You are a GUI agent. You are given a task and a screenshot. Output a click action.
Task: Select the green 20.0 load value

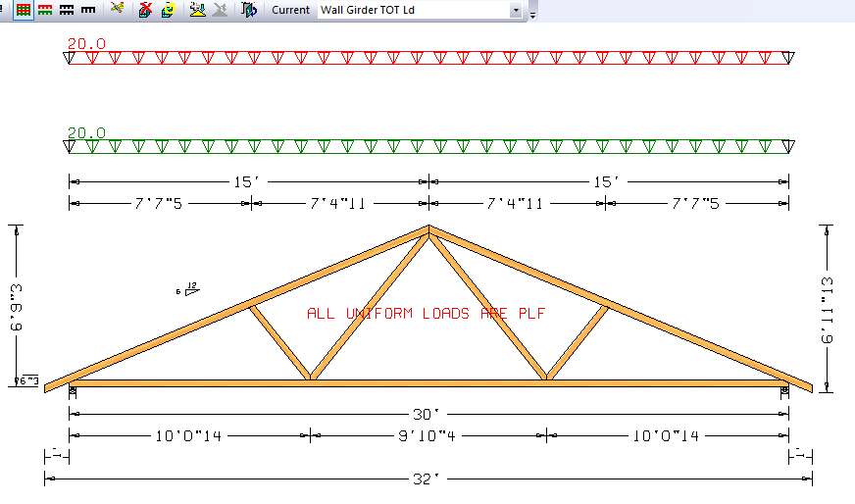[86, 132]
